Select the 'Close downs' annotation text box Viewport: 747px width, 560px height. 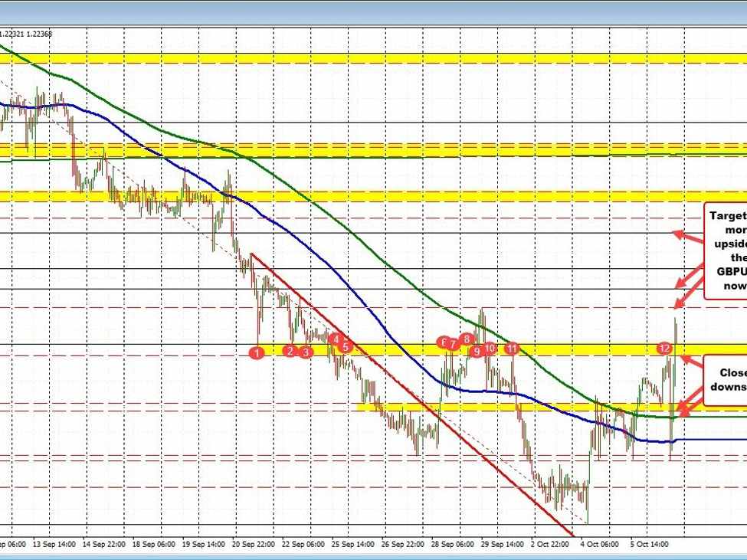click(725, 380)
